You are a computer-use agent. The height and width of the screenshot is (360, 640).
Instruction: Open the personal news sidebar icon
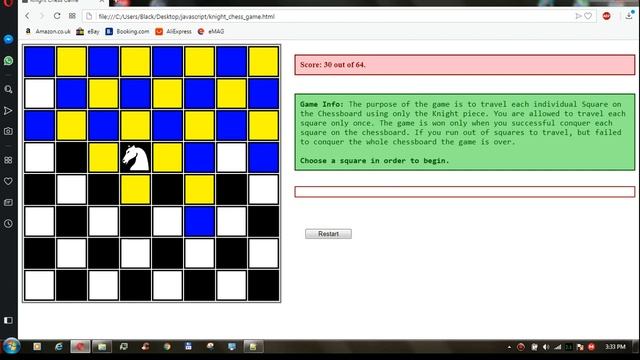point(8,202)
